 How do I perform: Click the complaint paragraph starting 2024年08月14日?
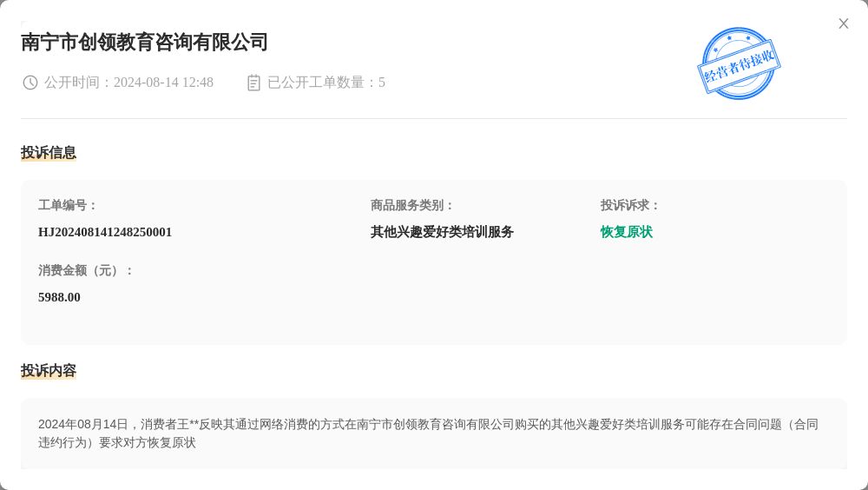[429, 434]
